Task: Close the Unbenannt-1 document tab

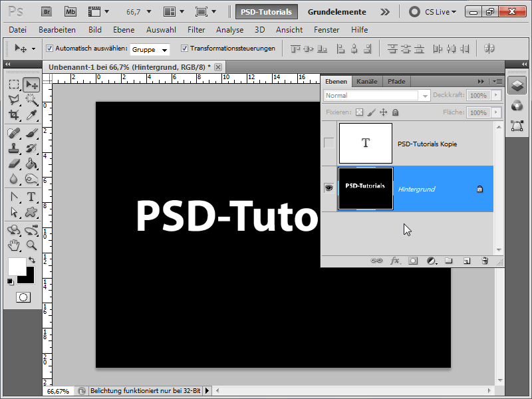Action: [218, 67]
